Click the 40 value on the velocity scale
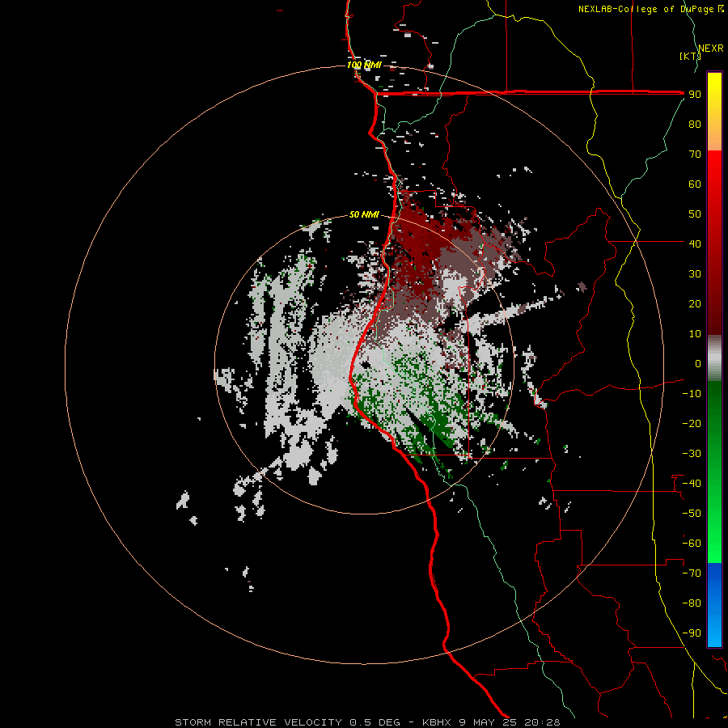The image size is (728, 728). pyautogui.click(x=695, y=243)
